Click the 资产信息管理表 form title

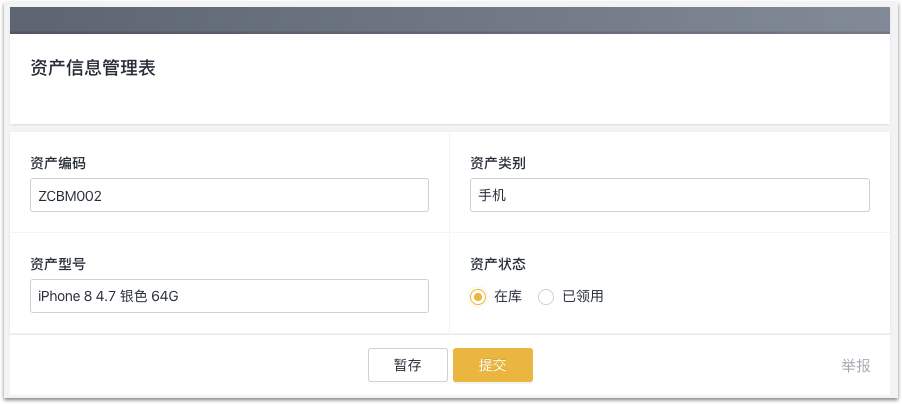click(x=93, y=69)
